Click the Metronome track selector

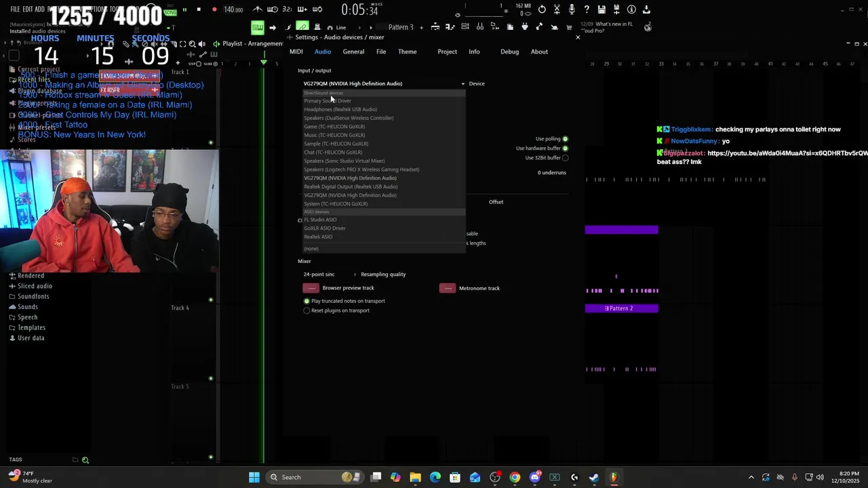(x=448, y=288)
